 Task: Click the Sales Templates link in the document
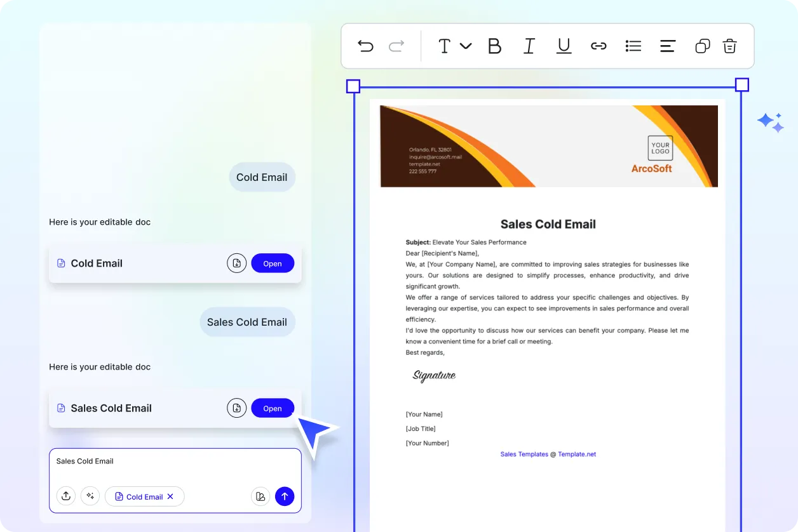tap(524, 454)
